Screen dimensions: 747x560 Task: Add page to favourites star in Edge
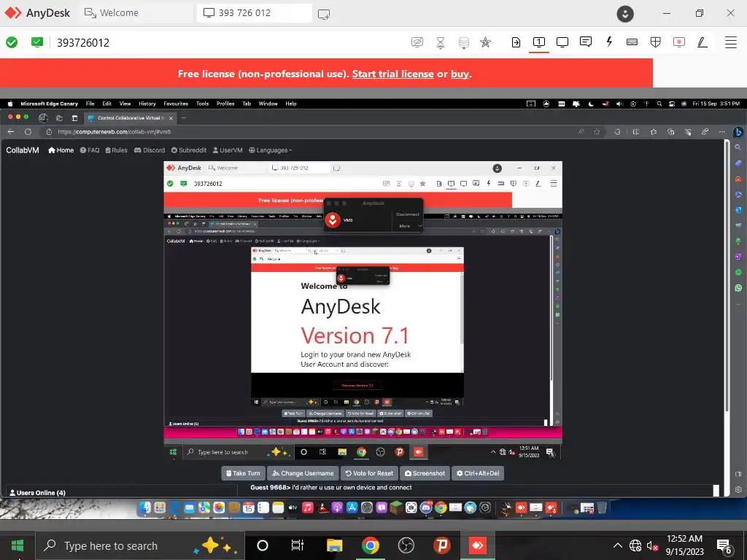[x=597, y=132]
